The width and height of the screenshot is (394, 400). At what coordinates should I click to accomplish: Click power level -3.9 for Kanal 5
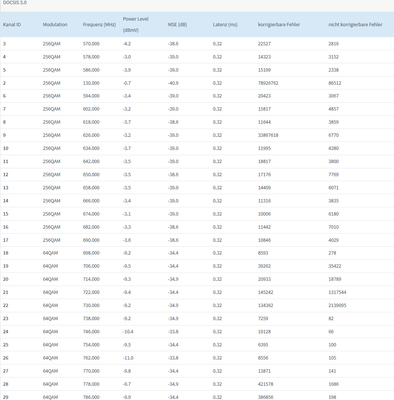click(x=127, y=70)
